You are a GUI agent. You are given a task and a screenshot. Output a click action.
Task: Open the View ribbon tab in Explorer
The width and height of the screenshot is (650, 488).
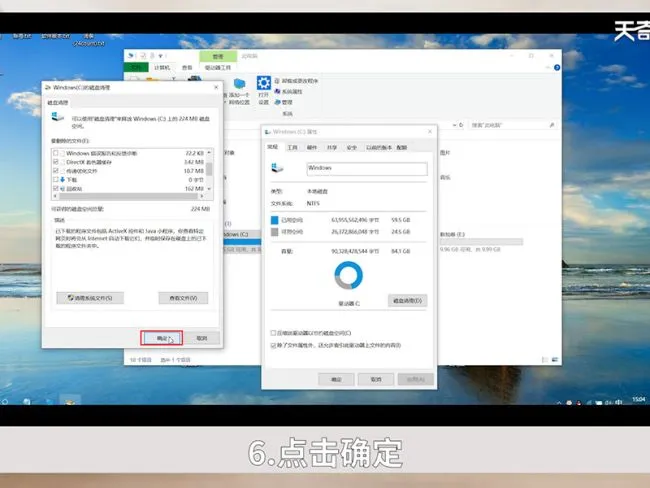[x=187, y=67]
